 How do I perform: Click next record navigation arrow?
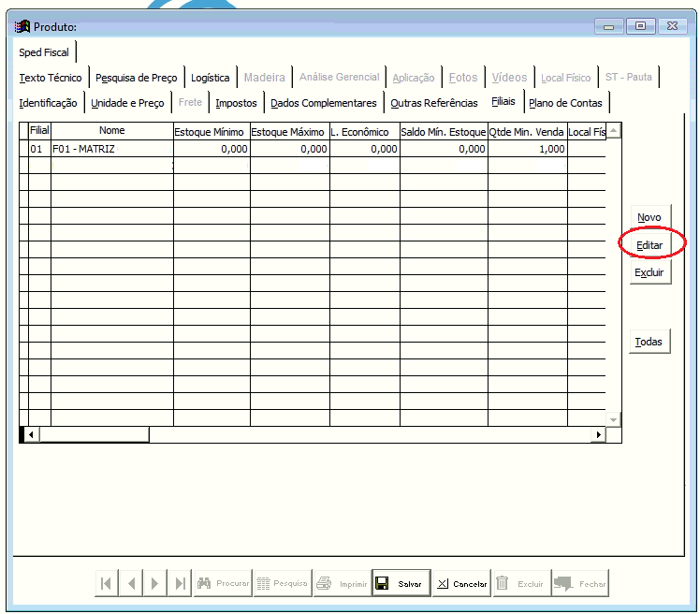click(x=155, y=583)
